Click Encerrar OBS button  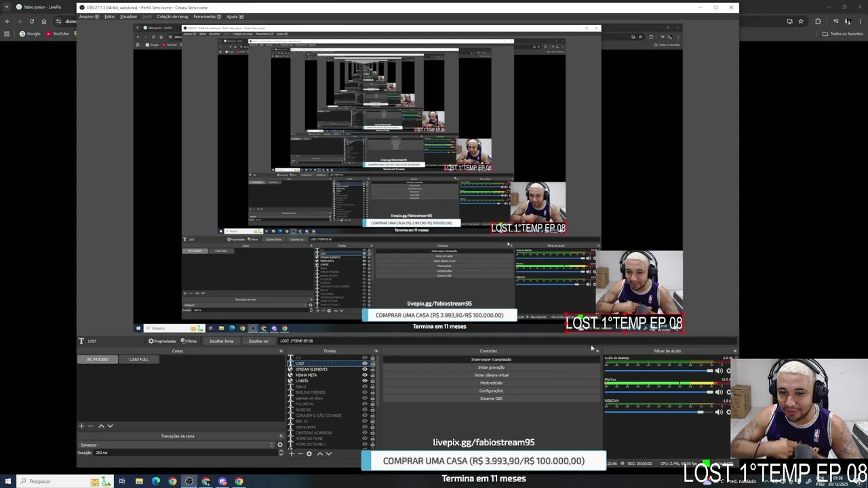click(x=491, y=399)
